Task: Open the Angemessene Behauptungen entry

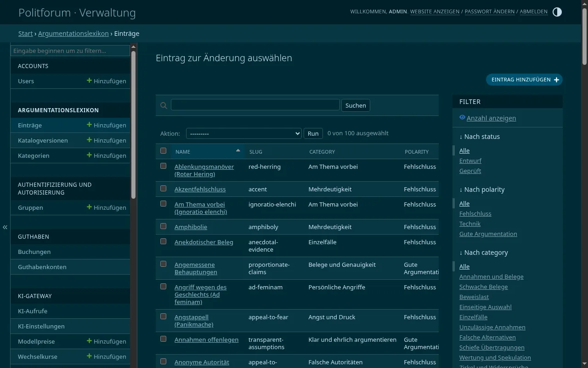Action: tap(196, 268)
